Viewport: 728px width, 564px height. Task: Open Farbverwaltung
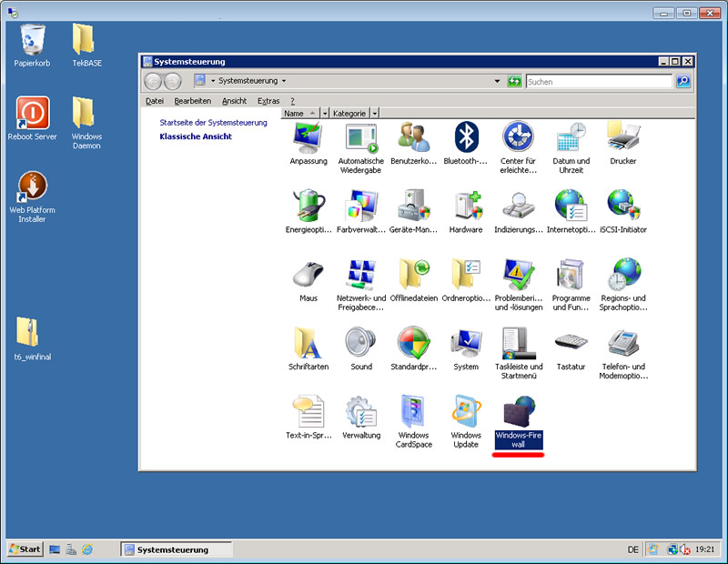[360, 212]
